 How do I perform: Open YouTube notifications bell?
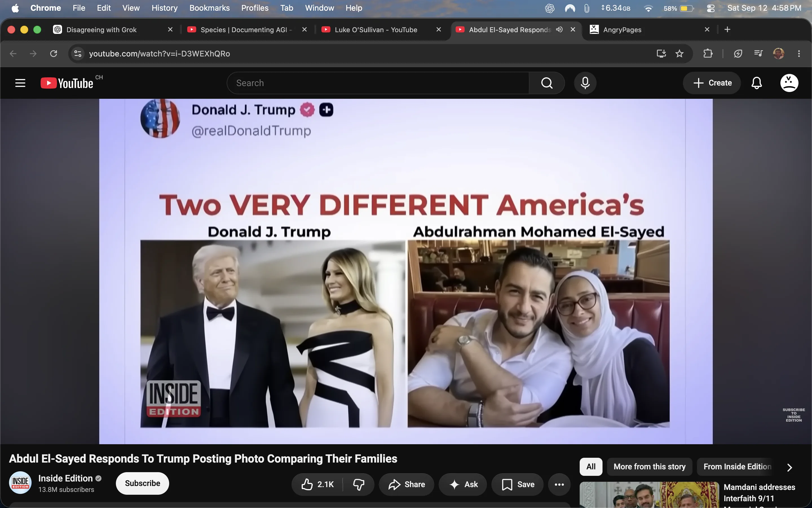tap(757, 83)
